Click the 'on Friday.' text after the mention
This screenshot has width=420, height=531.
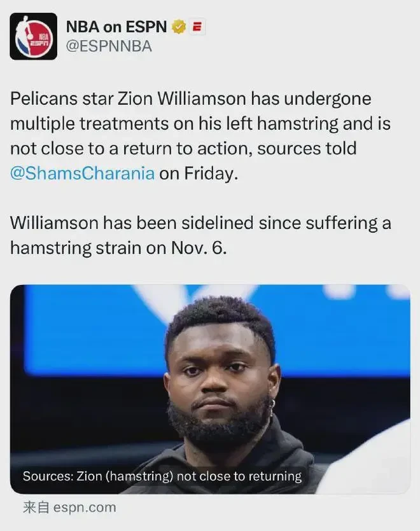tap(199, 173)
